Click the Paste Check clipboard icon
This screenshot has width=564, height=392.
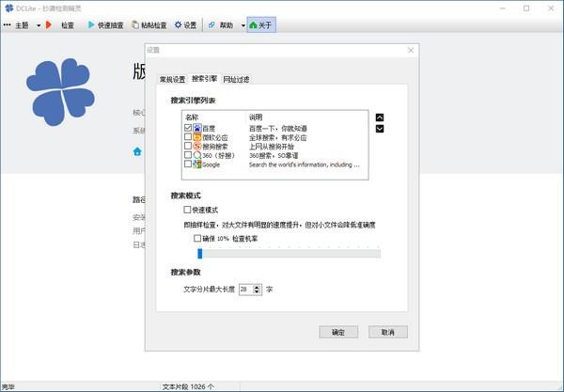(135, 24)
